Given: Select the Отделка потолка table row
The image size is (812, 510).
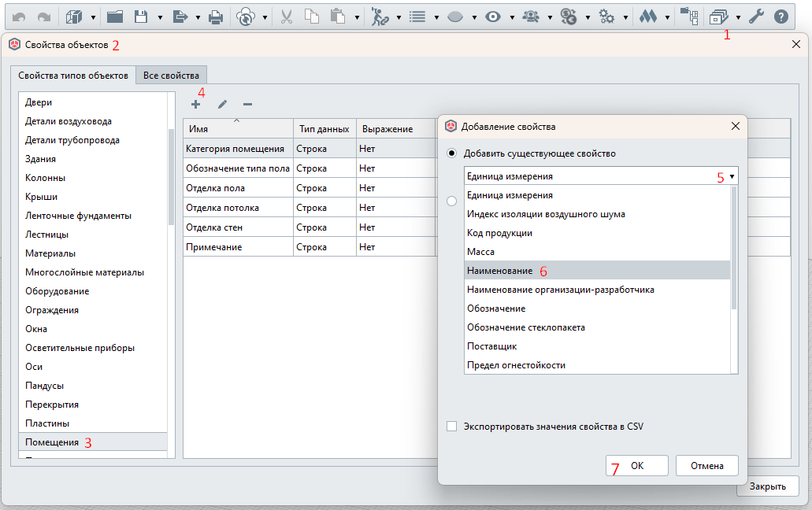Looking at the screenshot, I should coord(310,208).
